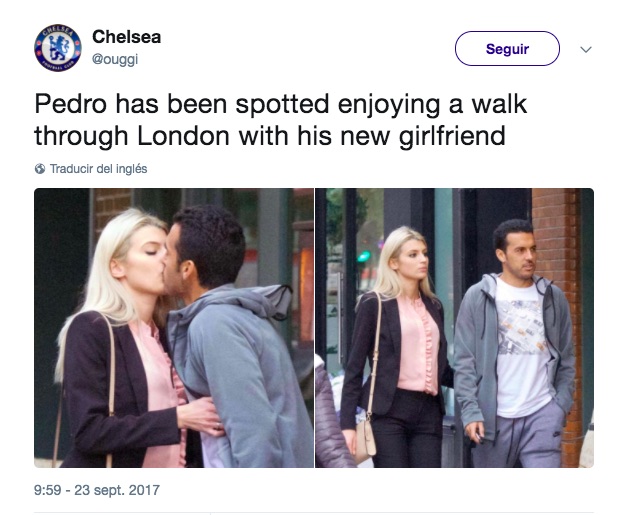The width and height of the screenshot is (626, 515).
Task: Click the grey username under Chelsea
Action: click(x=115, y=59)
